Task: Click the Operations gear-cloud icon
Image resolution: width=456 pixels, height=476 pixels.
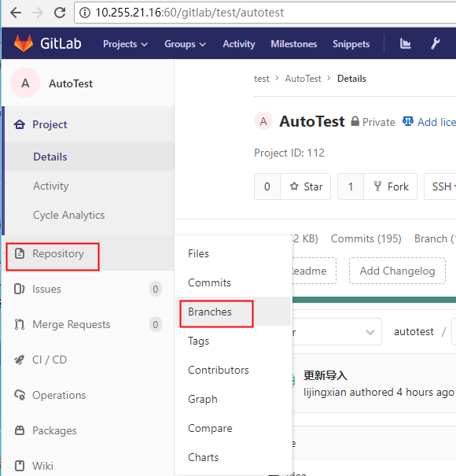Action: pos(20,395)
